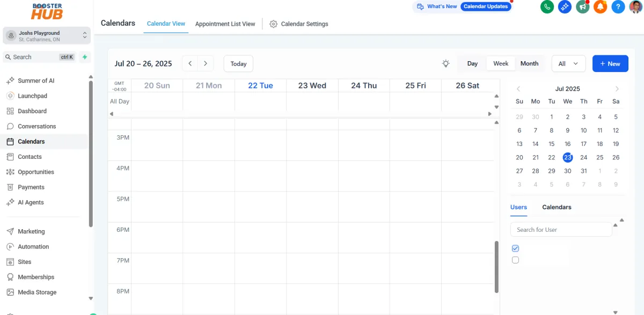The image size is (644, 315).
Task: Click calendar grid vertical scrollbar thumb
Action: coord(496,267)
